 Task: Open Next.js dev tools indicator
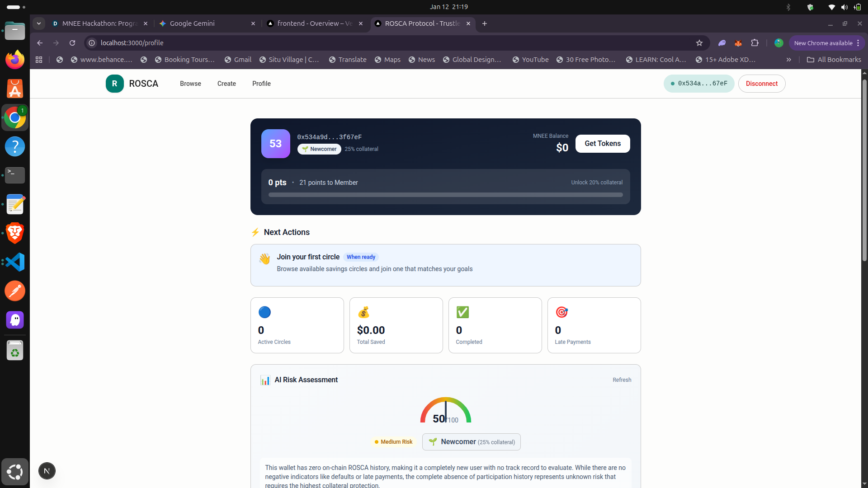point(47,471)
